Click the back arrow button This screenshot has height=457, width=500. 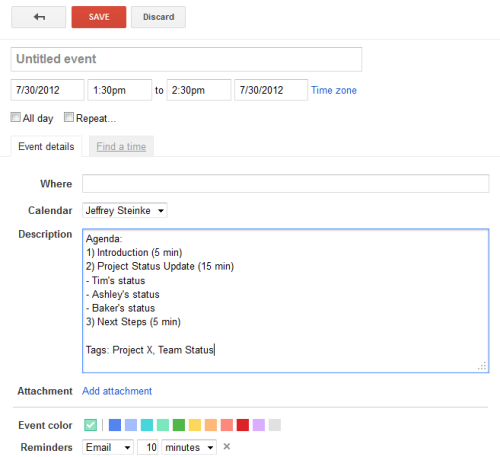tap(39, 17)
